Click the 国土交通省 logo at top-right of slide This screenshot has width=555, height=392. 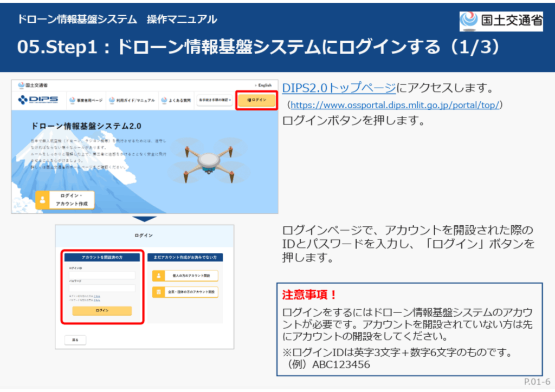coord(501,21)
